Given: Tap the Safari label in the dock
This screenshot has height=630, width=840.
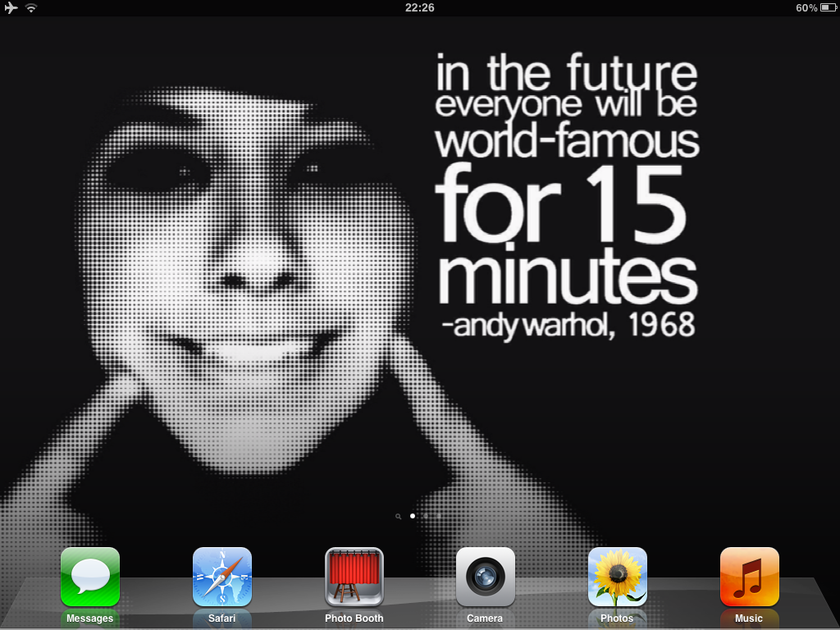Looking at the screenshot, I should point(221,619).
